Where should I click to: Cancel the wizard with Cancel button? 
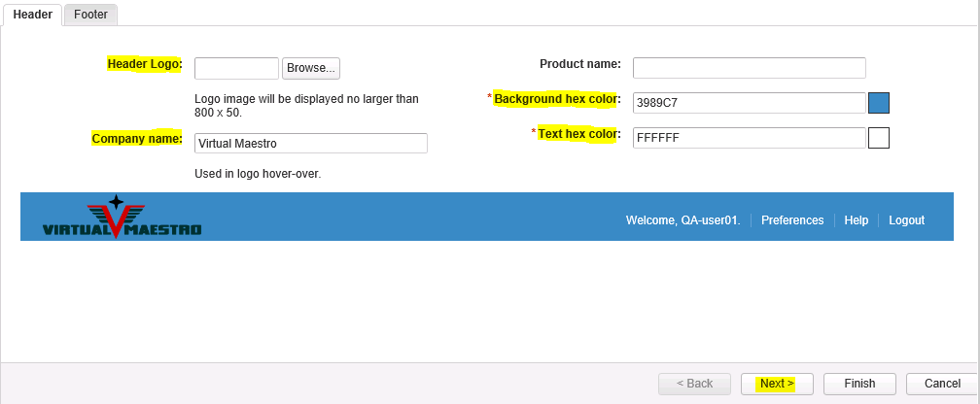[x=941, y=384]
